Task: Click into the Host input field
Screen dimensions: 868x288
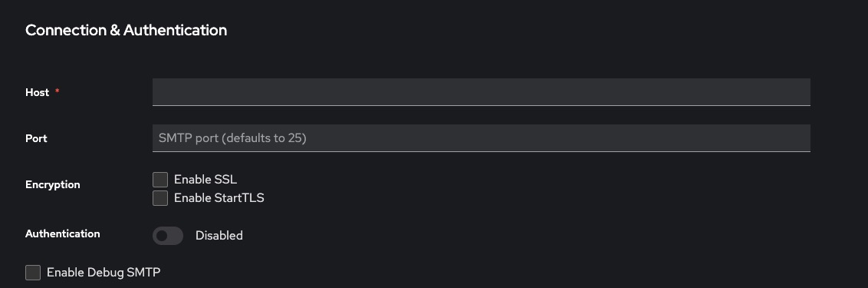Action: 481,92
